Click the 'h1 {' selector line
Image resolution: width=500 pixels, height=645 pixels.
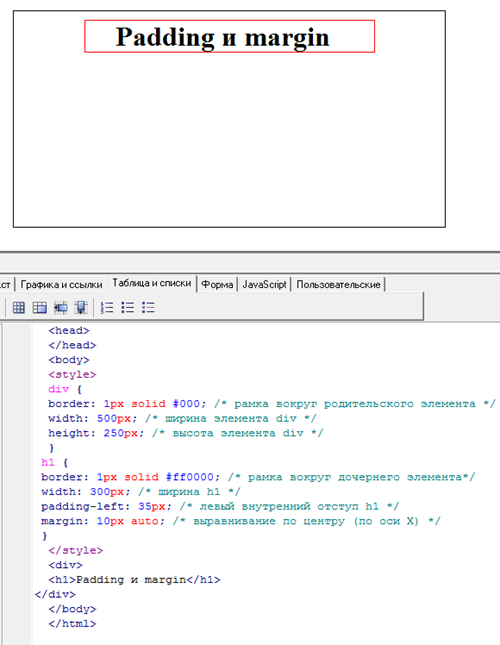pyautogui.click(x=55, y=462)
